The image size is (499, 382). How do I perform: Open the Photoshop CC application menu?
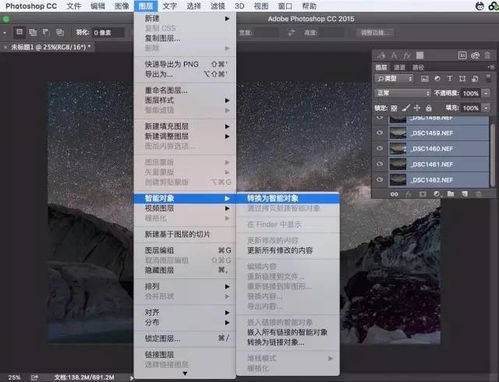(31, 6)
